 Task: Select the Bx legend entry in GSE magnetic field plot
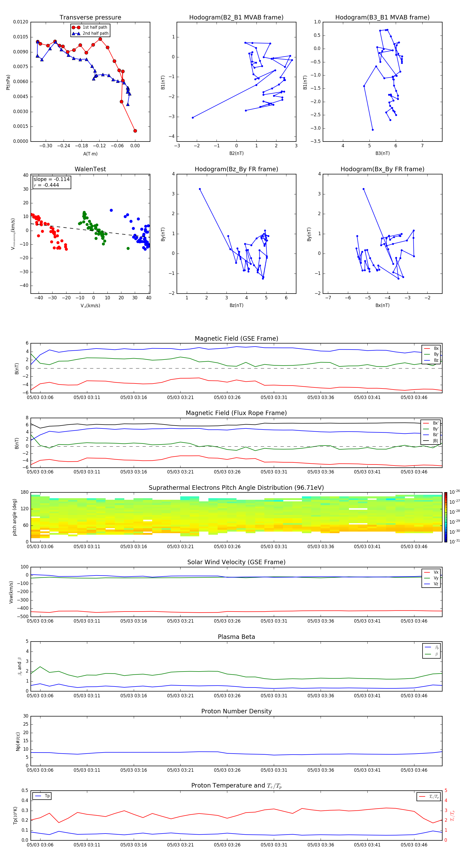(x=431, y=349)
